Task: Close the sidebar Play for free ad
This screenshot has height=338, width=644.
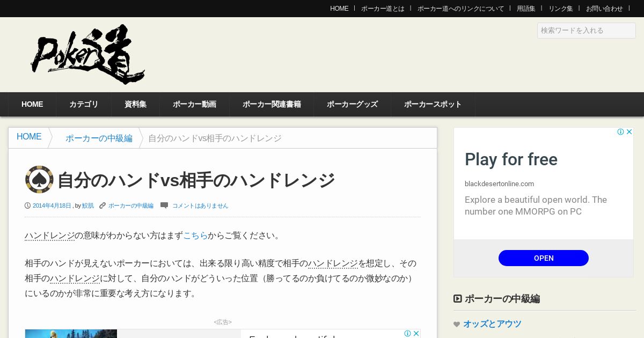Action: (x=630, y=132)
